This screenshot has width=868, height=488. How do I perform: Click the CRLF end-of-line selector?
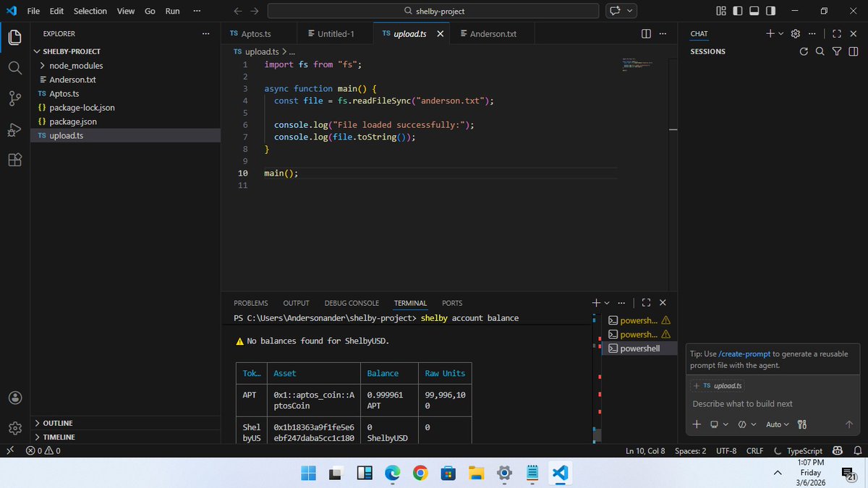tap(754, 450)
